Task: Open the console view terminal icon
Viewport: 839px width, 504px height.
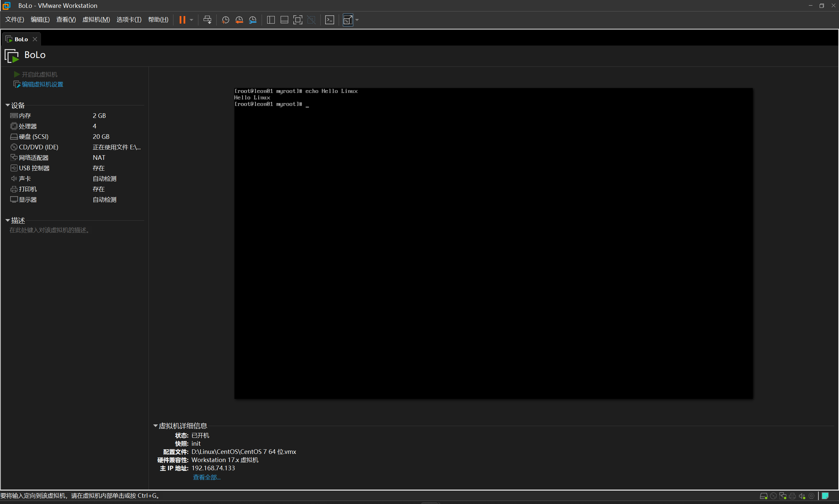Action: click(330, 20)
